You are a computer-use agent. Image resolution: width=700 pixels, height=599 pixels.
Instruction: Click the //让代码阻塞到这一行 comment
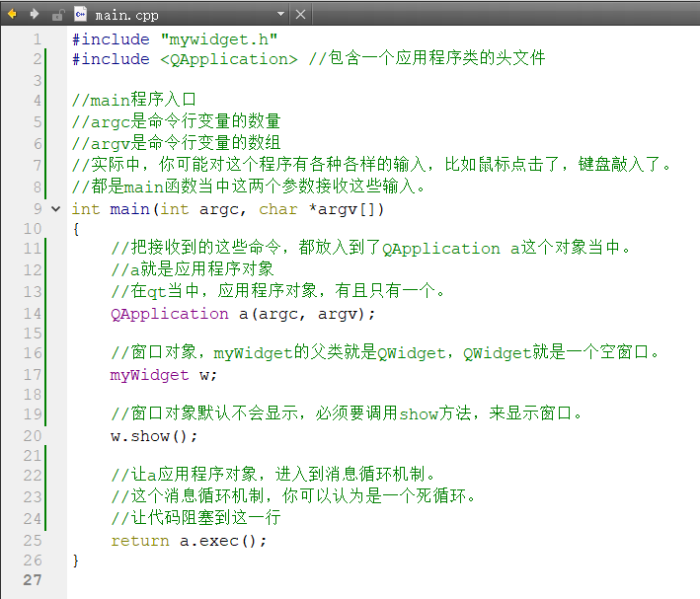[196, 518]
